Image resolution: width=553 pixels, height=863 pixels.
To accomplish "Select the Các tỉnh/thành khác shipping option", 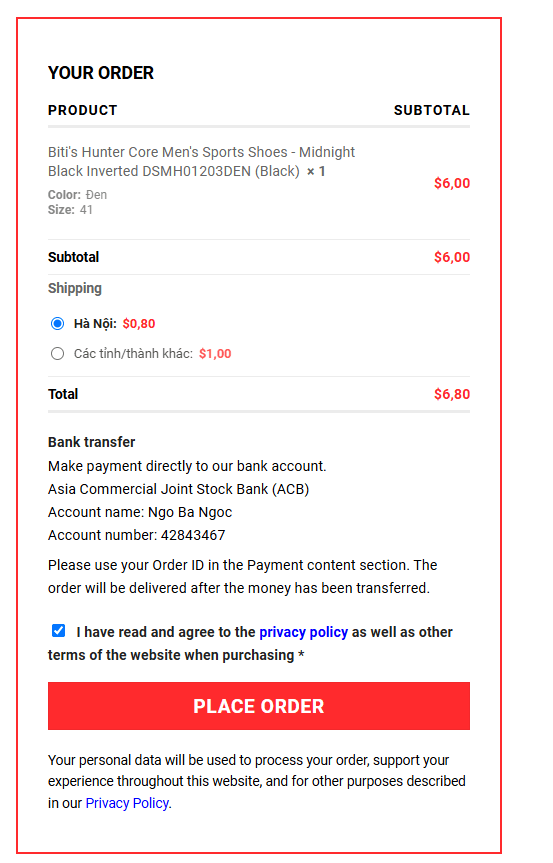I will pos(57,353).
